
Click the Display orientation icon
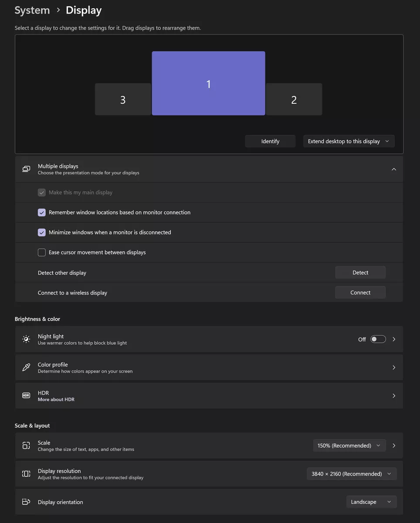pyautogui.click(x=26, y=502)
